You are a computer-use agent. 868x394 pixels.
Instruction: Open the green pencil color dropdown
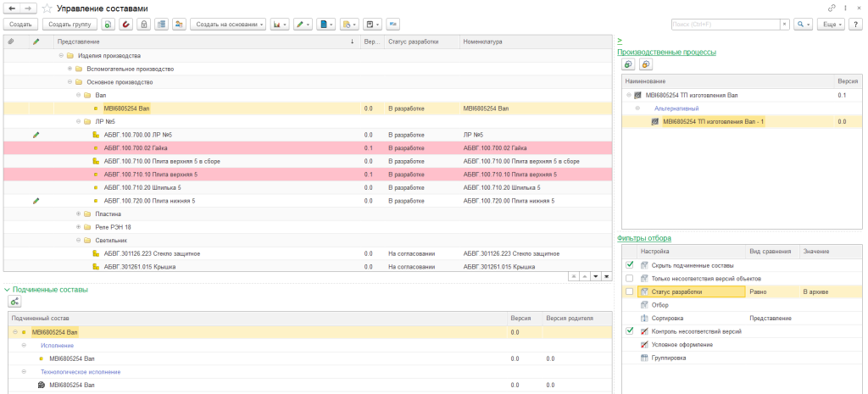click(303, 25)
